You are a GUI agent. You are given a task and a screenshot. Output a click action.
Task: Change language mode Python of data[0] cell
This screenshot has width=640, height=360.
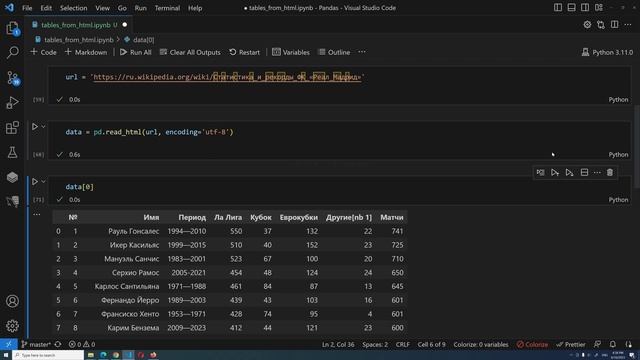tap(618, 200)
